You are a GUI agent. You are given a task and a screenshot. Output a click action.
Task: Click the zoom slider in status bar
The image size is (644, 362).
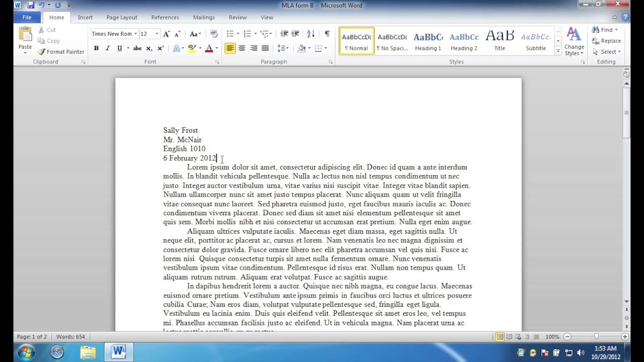click(596, 336)
